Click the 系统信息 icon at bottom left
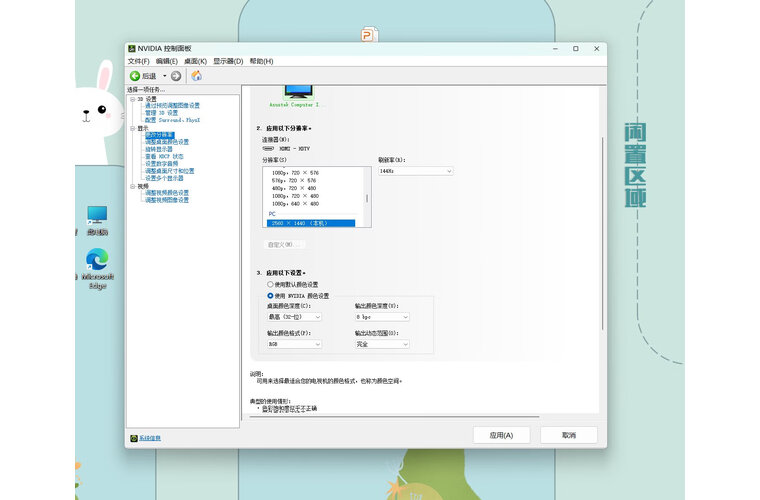Viewport: 760px width, 500px height. coord(133,438)
